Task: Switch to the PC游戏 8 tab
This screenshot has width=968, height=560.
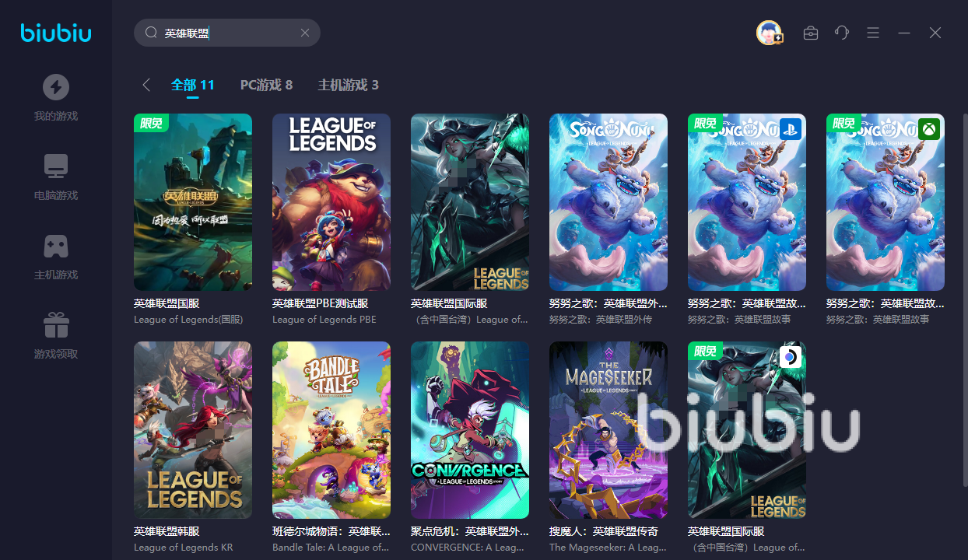Action: (x=266, y=85)
